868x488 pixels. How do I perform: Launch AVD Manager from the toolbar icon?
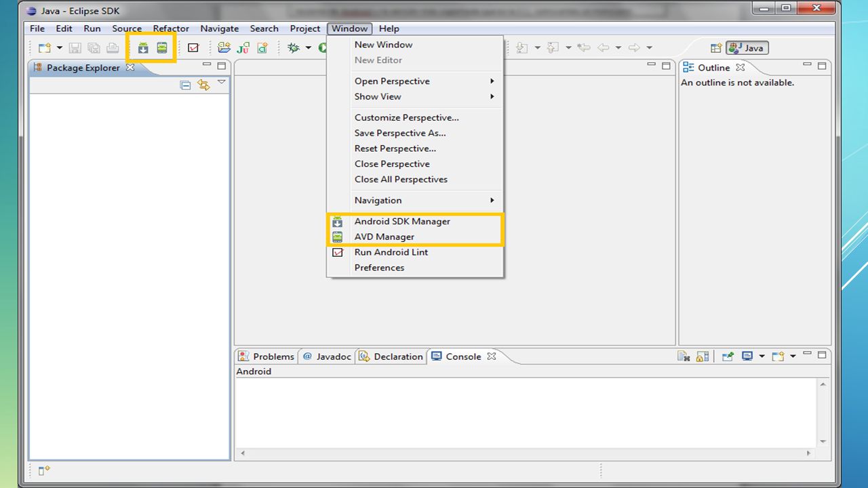pyautogui.click(x=161, y=47)
